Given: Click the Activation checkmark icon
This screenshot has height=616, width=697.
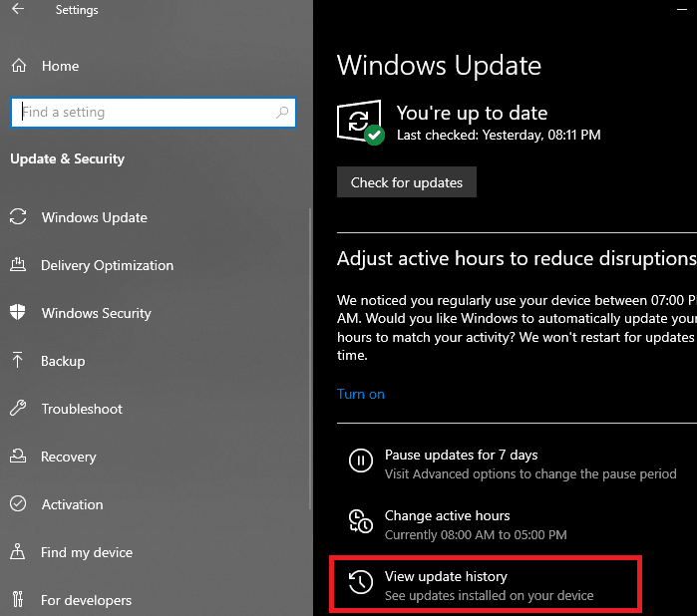Looking at the screenshot, I should click(18, 504).
